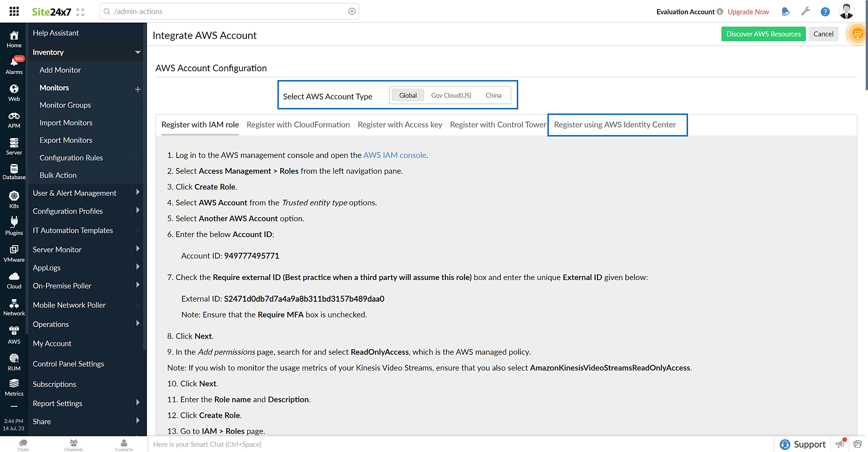This screenshot has width=868, height=452.
Task: Switch to Register using AWS Identity Center tab
Action: click(x=615, y=125)
